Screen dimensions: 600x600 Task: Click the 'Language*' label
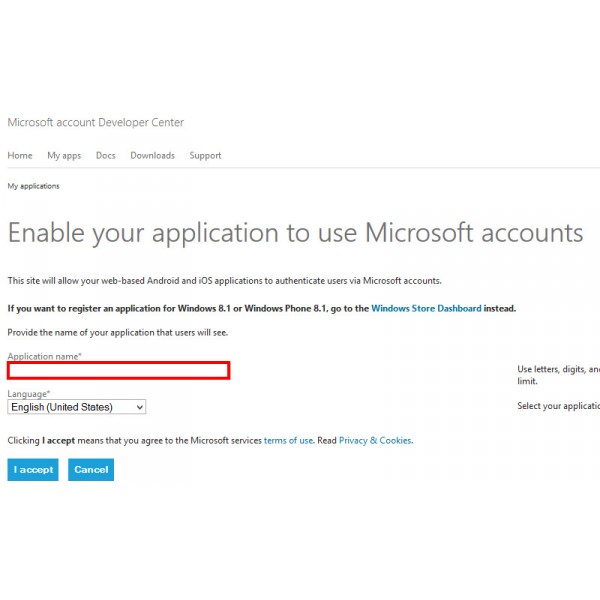coord(29,394)
